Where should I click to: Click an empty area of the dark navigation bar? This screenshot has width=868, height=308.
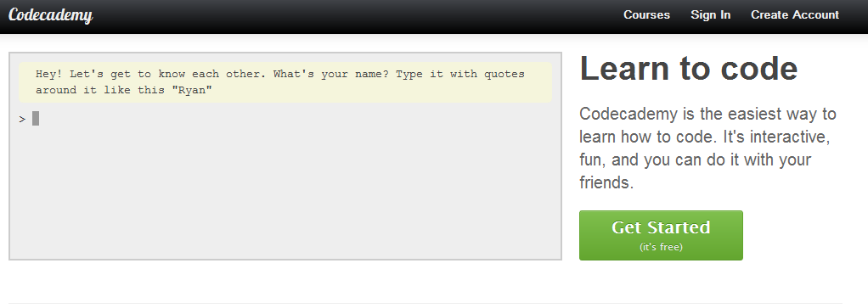tap(354, 15)
